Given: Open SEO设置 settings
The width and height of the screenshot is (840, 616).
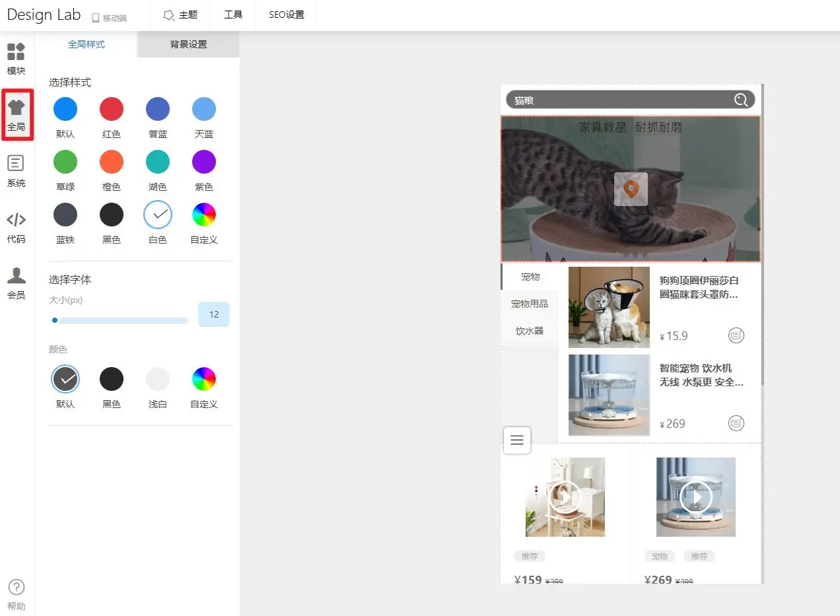Looking at the screenshot, I should coord(287,15).
